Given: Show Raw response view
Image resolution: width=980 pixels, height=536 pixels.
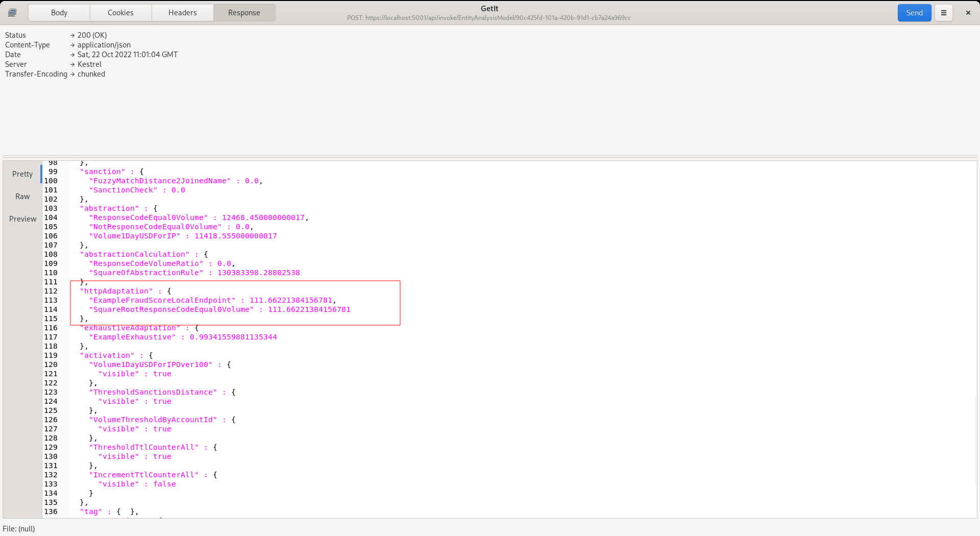Looking at the screenshot, I should point(22,197).
